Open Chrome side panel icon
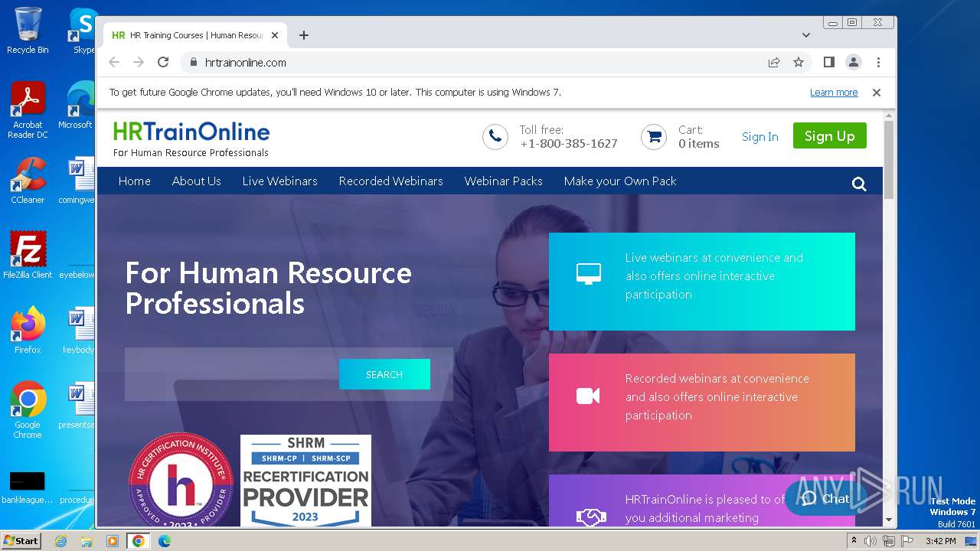 (828, 63)
